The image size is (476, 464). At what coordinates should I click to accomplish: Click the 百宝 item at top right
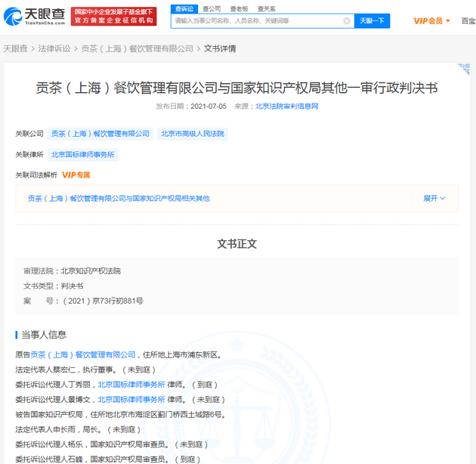[468, 21]
